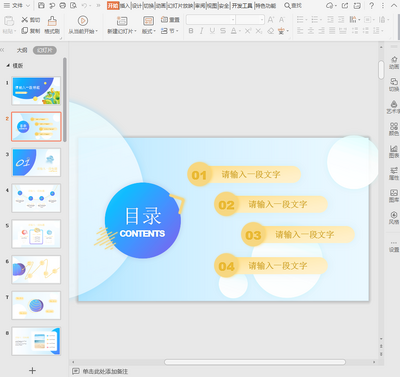Switch to the 设计 (Design) ribbon tab

click(x=137, y=6)
